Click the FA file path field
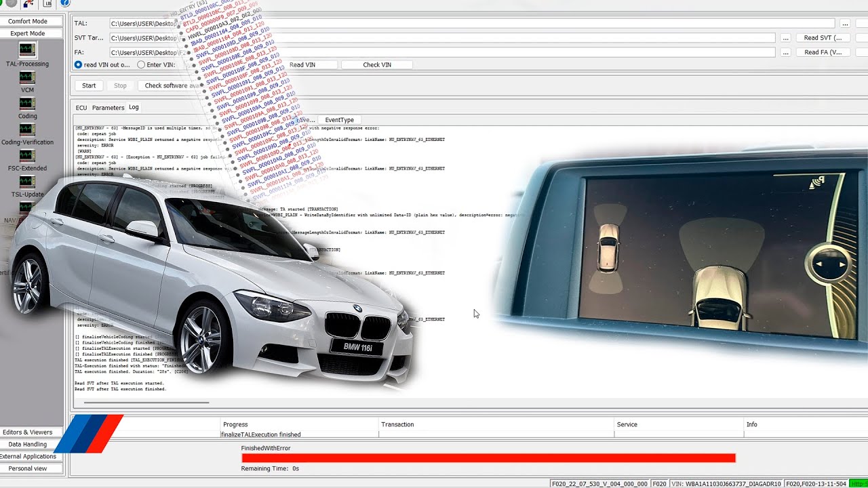The width and height of the screenshot is (868, 488). pyautogui.click(x=442, y=52)
